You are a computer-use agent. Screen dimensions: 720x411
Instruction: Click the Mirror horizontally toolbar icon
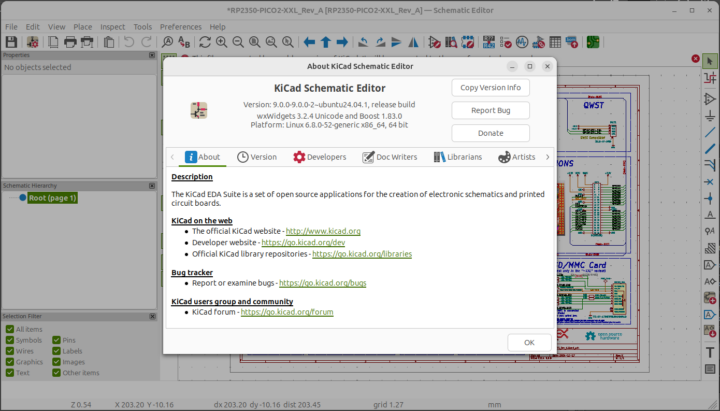pos(413,42)
